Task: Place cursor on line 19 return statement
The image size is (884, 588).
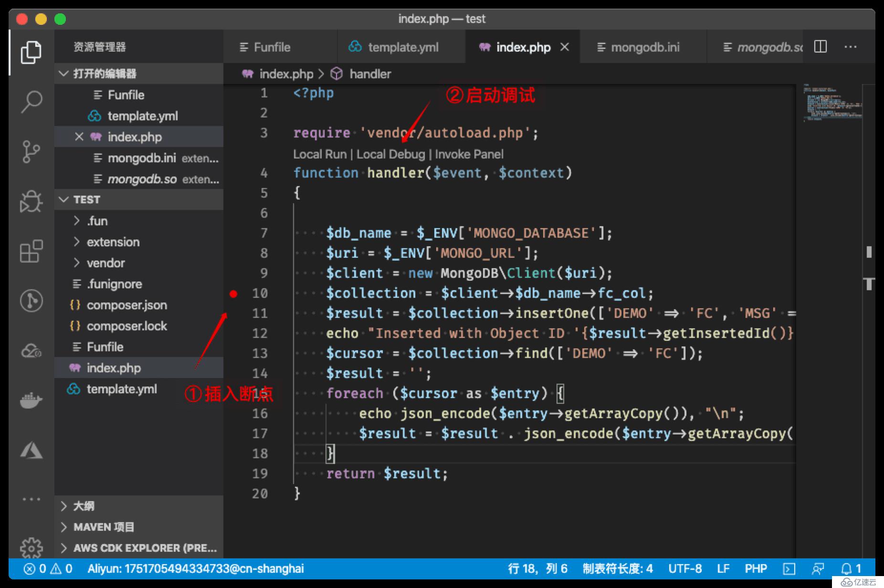Action: [387, 473]
